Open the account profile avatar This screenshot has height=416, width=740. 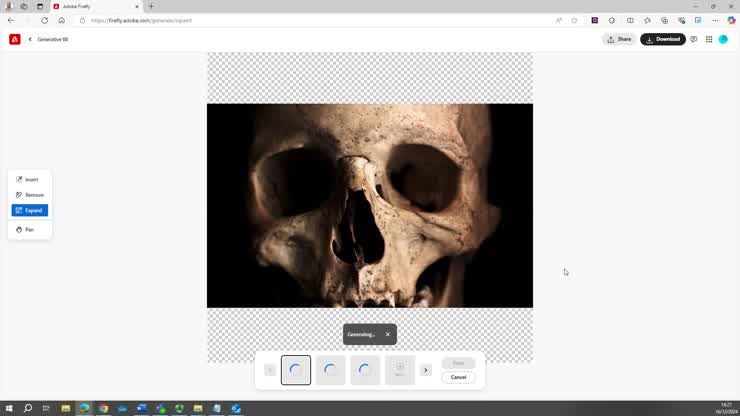pyautogui.click(x=723, y=39)
